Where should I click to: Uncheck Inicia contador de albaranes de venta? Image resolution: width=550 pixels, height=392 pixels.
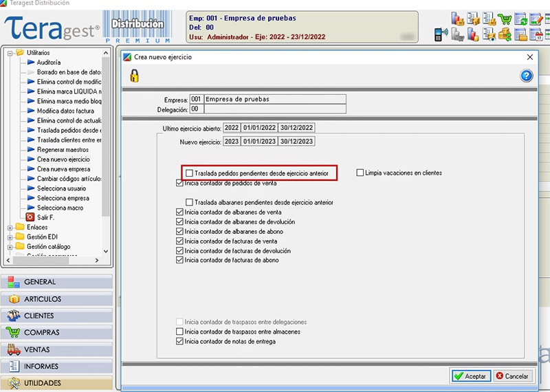pos(179,212)
